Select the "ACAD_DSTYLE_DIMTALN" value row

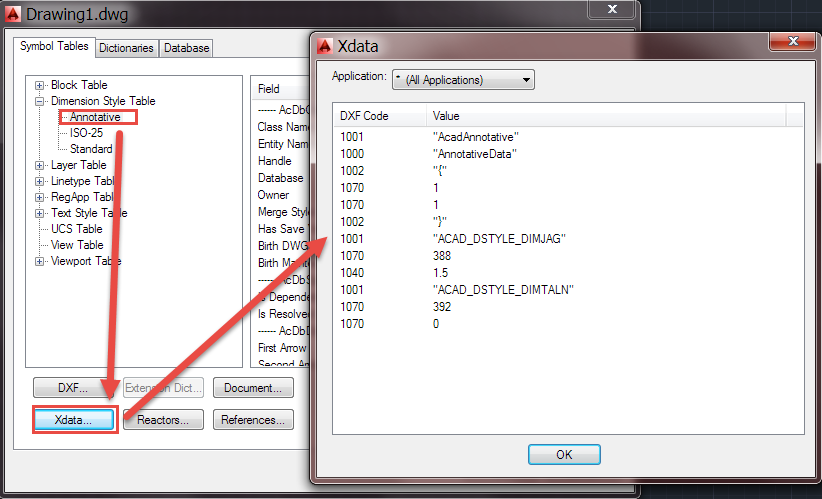[568, 290]
